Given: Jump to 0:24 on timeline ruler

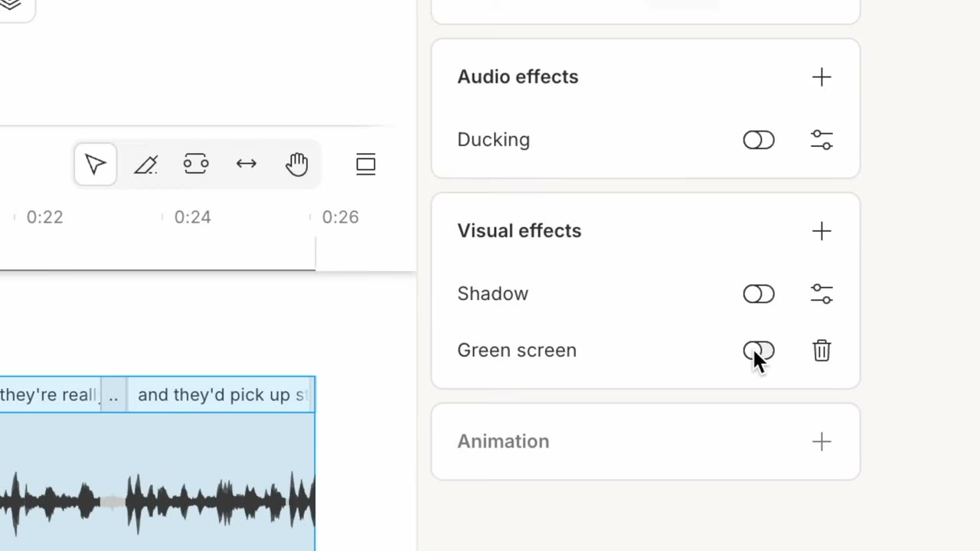Looking at the screenshot, I should pos(192,217).
